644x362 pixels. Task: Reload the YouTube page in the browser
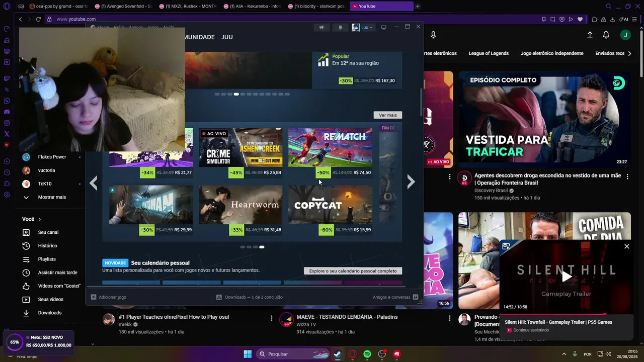pyautogui.click(x=38, y=19)
